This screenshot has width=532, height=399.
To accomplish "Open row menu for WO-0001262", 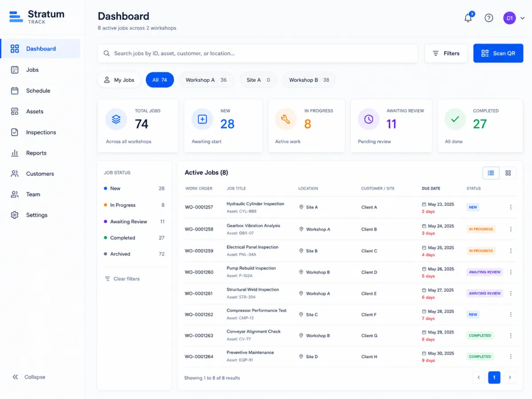I will pos(511,314).
